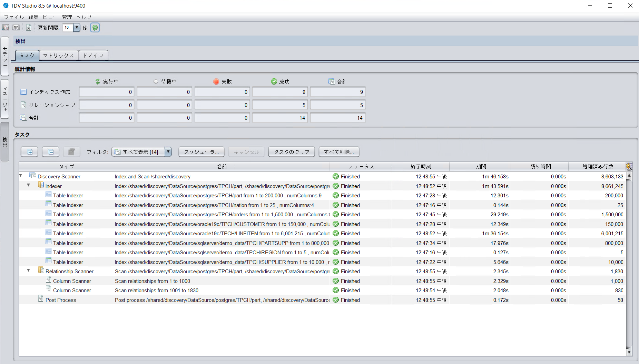Open the 更新間隔 interval dropdown arrow
This screenshot has height=364, width=639.
coord(77,28)
